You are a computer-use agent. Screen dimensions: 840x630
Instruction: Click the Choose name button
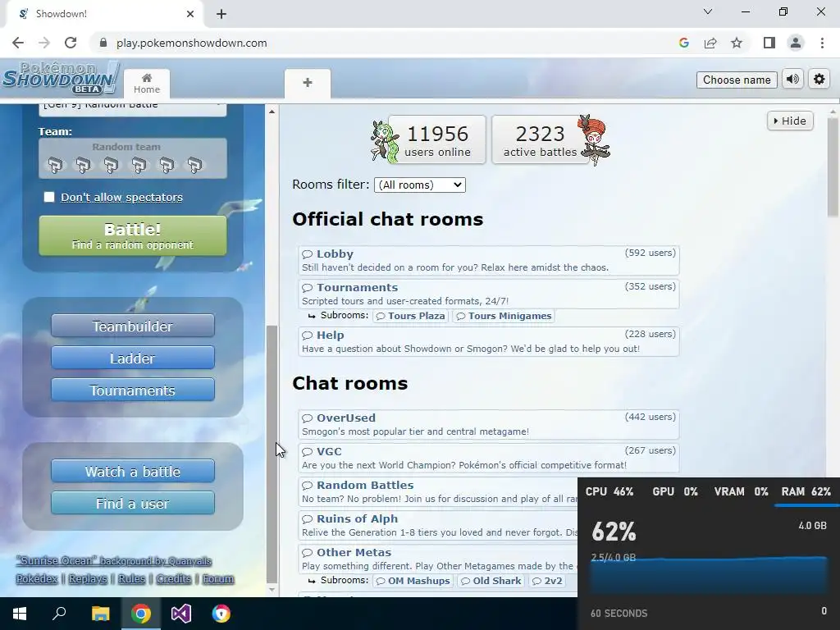[x=737, y=80]
